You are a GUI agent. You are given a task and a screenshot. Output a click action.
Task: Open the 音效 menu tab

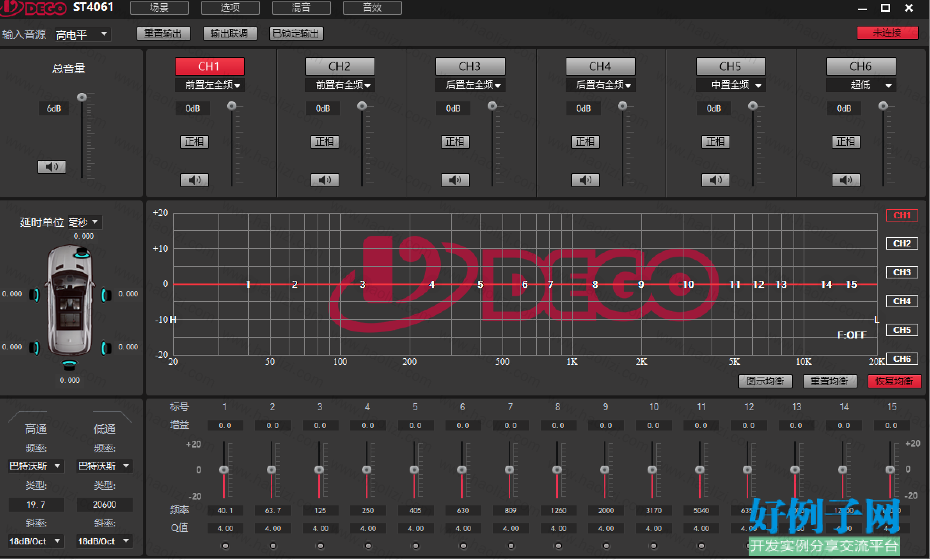tap(372, 7)
